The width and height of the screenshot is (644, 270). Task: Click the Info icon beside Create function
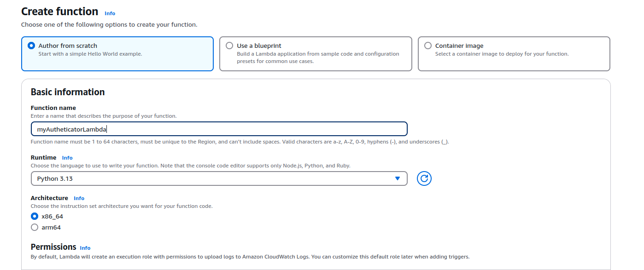point(110,13)
